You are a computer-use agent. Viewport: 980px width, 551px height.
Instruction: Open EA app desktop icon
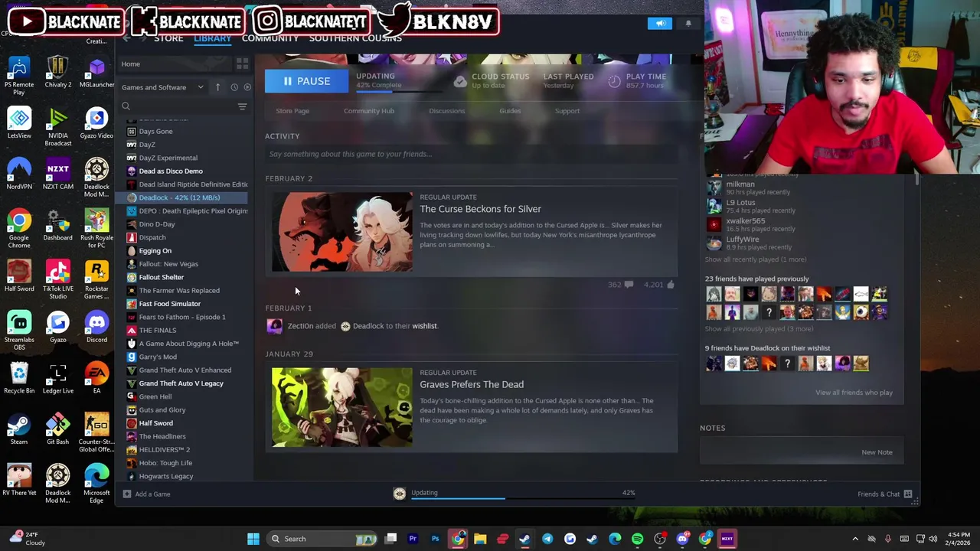[96, 378]
